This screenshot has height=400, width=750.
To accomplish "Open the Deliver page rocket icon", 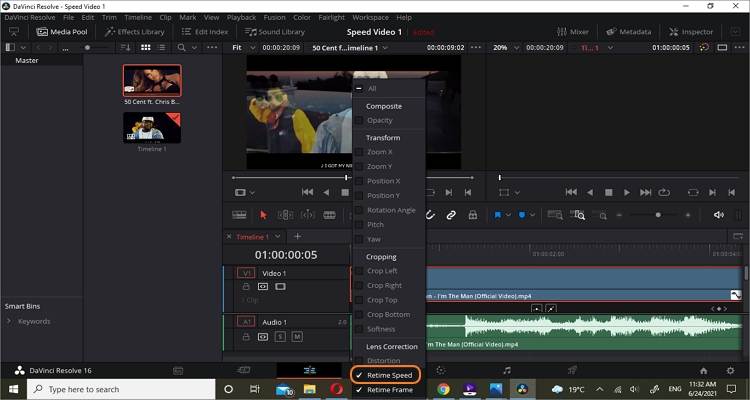I will [572, 370].
